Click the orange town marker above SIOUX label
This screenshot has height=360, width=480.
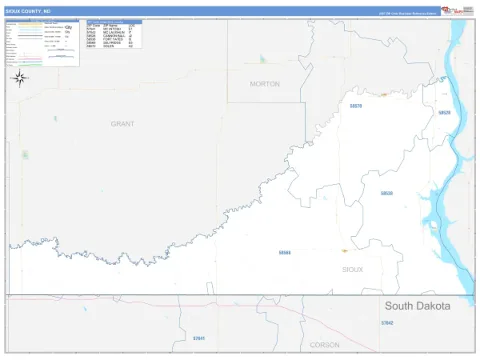pyautogui.click(x=345, y=251)
